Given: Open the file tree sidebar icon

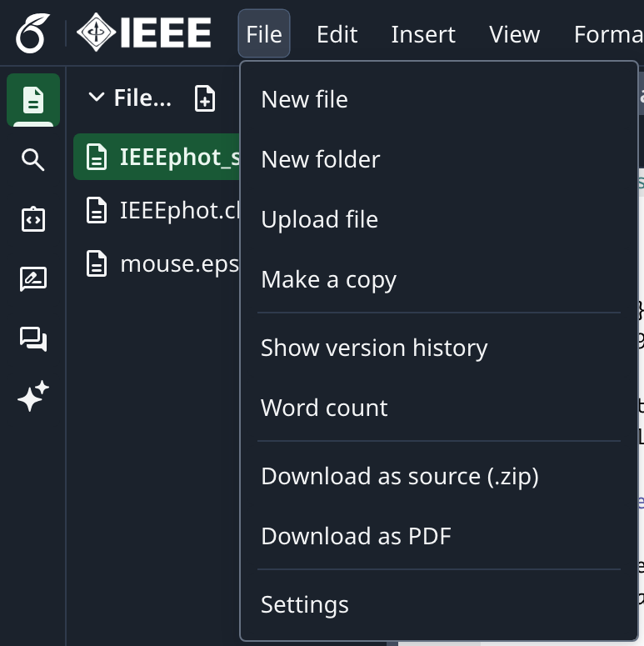Looking at the screenshot, I should (x=33, y=100).
